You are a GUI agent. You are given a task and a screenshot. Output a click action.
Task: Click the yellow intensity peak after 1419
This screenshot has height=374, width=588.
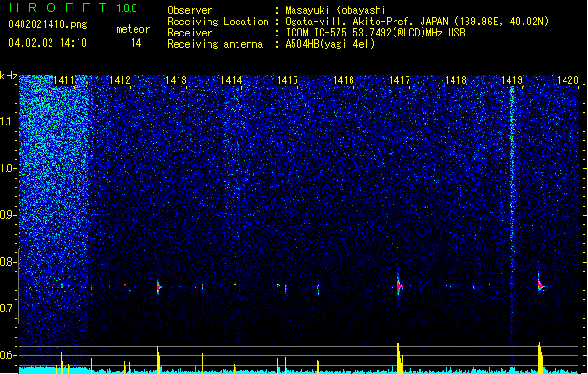pyautogui.click(x=540, y=358)
